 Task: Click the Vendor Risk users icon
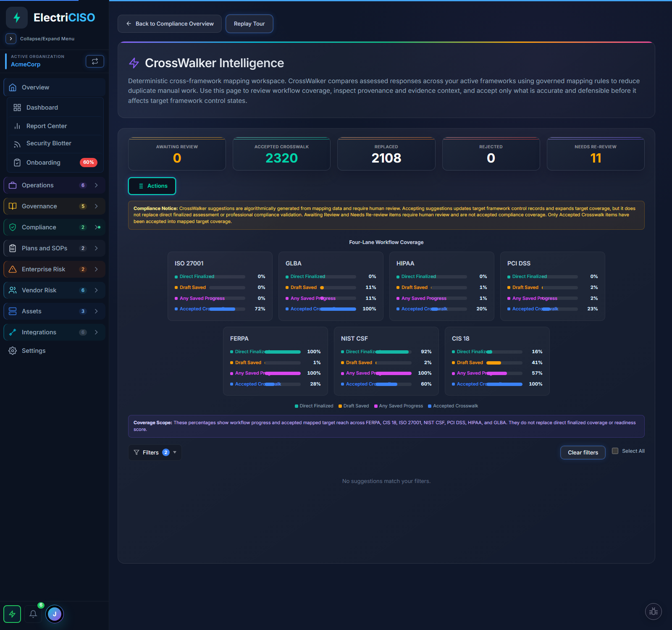pyautogui.click(x=13, y=290)
